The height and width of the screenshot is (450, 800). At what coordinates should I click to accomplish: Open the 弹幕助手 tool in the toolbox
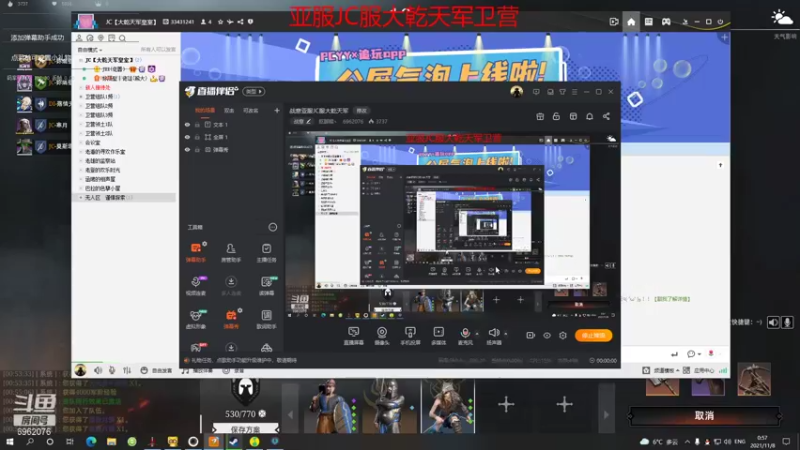(196, 253)
